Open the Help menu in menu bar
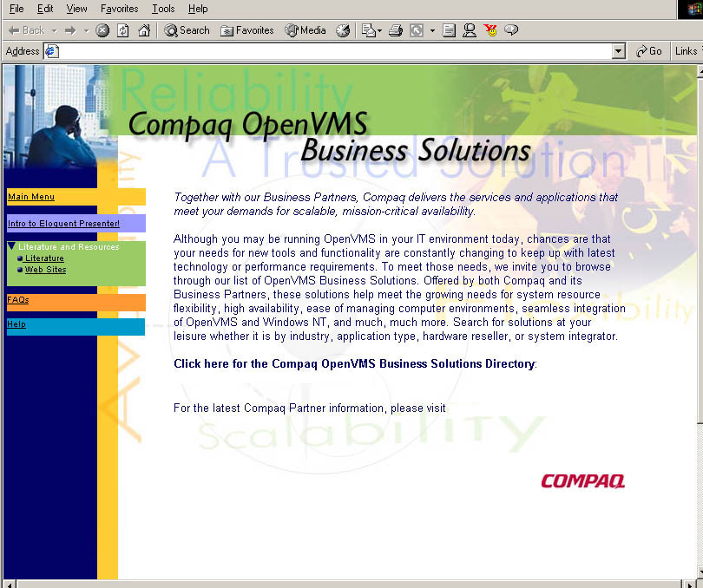The image size is (703, 588). [198, 9]
